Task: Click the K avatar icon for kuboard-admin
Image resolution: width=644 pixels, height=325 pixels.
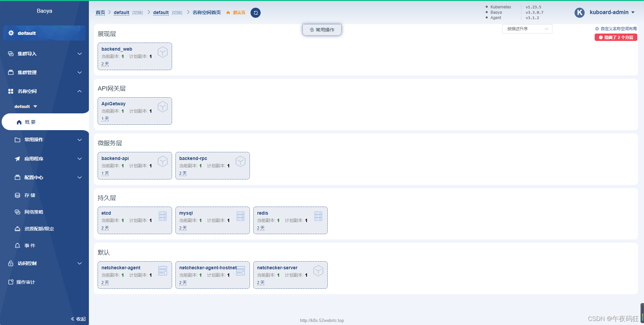Action: 580,13
